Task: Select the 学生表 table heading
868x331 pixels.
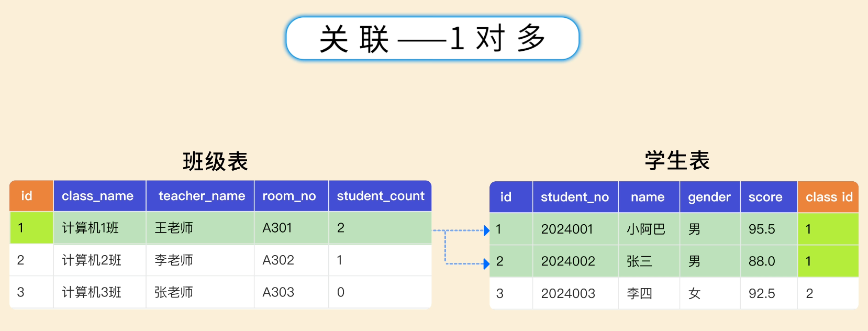Action: point(677,160)
